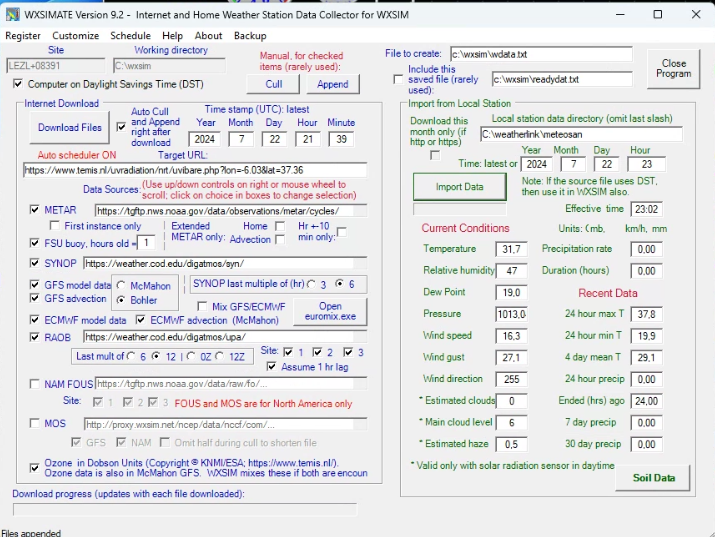Toggle the SYNOP data source checkbox
The image size is (715, 537).
pyautogui.click(x=34, y=263)
